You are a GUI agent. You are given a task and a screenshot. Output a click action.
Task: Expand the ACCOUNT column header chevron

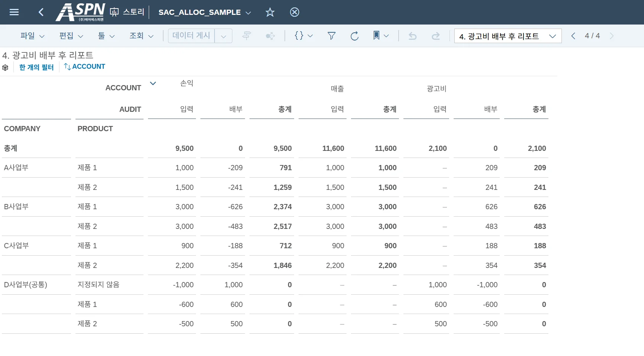click(x=153, y=83)
